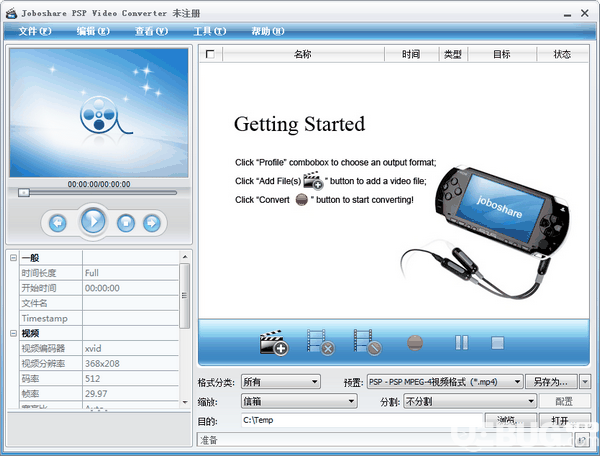
Task: Collapse the 视频 property group
Action: (13, 333)
